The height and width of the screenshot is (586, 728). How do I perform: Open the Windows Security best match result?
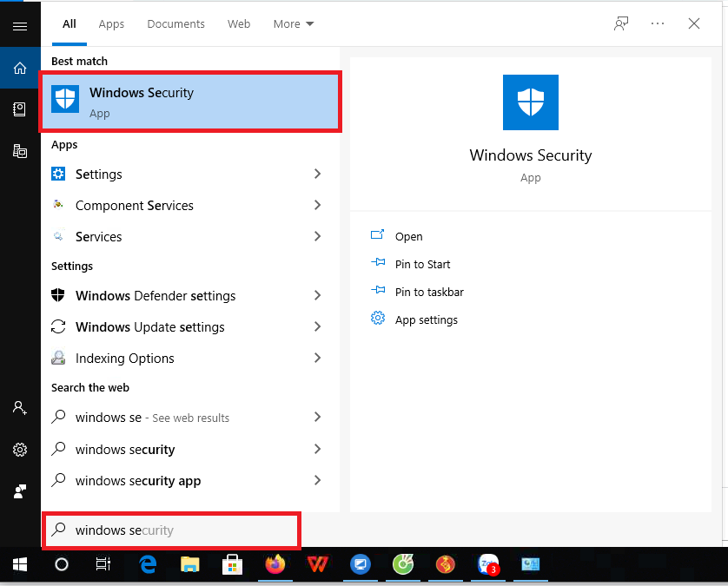(x=190, y=102)
